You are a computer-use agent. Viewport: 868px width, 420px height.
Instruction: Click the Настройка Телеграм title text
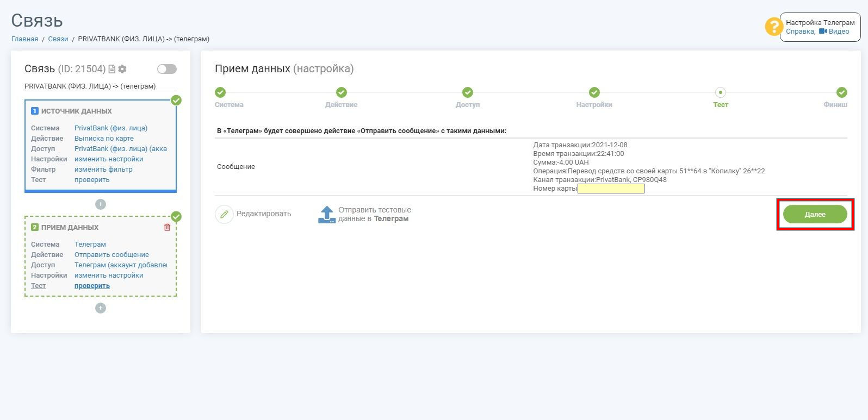pos(820,23)
